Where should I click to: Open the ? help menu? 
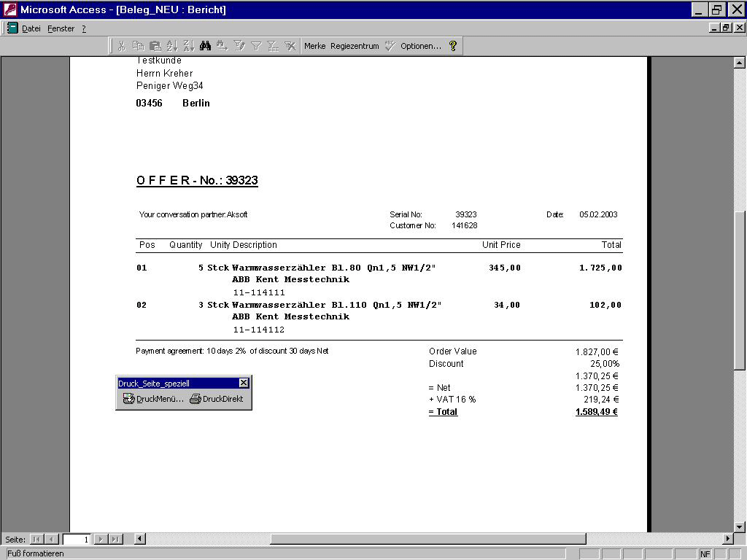click(x=84, y=28)
